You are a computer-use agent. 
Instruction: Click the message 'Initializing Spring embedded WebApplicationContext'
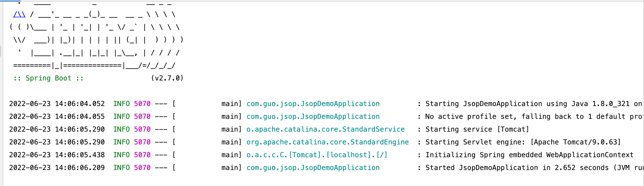pyautogui.click(x=530, y=155)
